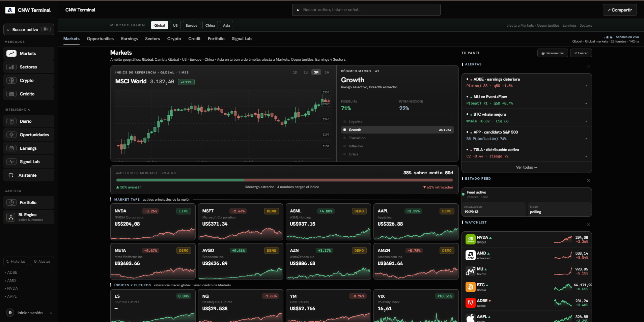Focus the Buscar activo, ticker search field
The width and height of the screenshot is (644, 322).
tap(366, 10)
